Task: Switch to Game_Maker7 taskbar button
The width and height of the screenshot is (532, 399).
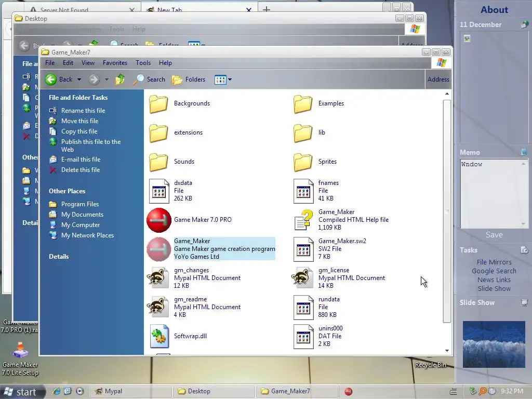Action: pos(297,391)
